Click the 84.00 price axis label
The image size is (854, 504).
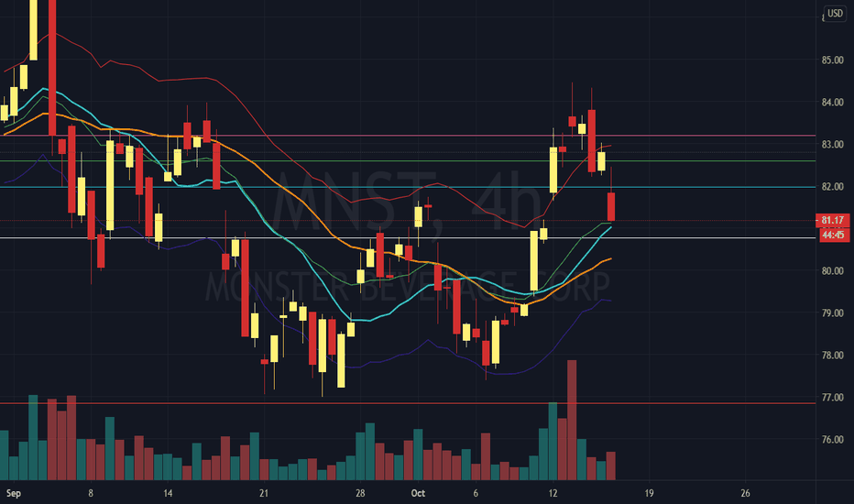coord(832,102)
